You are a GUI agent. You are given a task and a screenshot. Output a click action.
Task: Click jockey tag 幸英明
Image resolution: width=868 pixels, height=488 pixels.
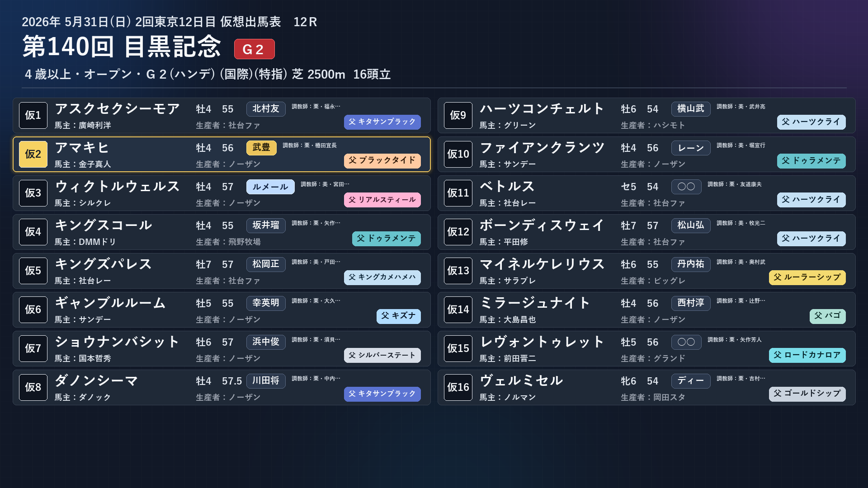266,303
